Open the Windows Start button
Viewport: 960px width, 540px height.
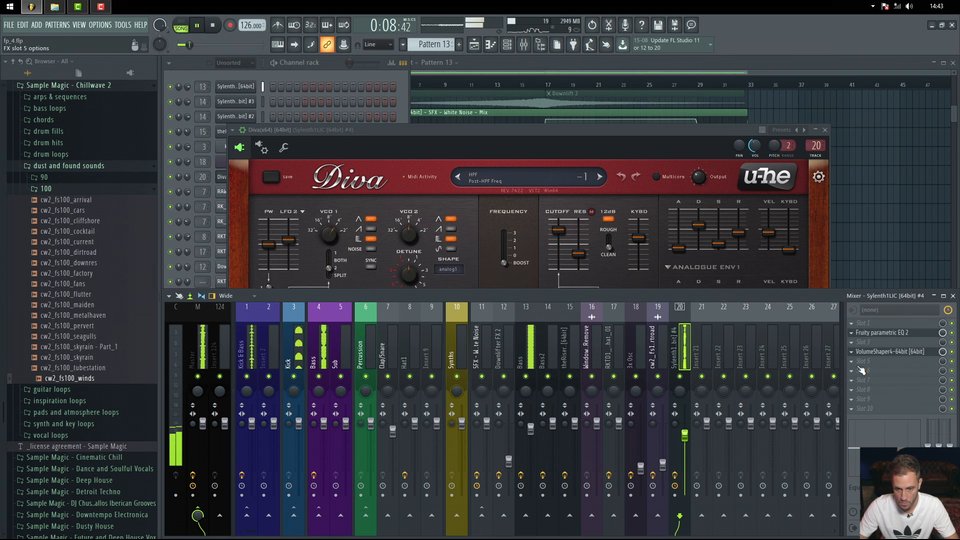coord(10,7)
